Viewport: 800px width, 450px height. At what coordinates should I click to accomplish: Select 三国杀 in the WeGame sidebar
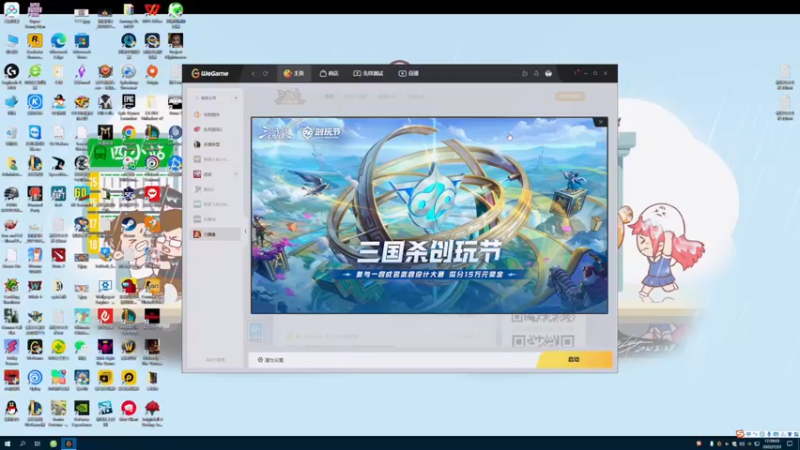(x=215, y=234)
